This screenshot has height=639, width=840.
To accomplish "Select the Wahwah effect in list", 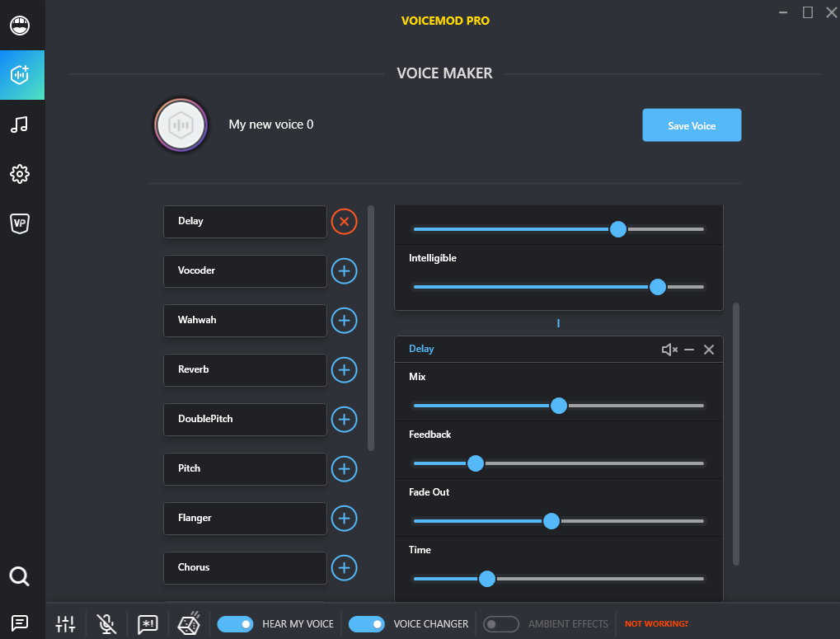I will coord(245,320).
